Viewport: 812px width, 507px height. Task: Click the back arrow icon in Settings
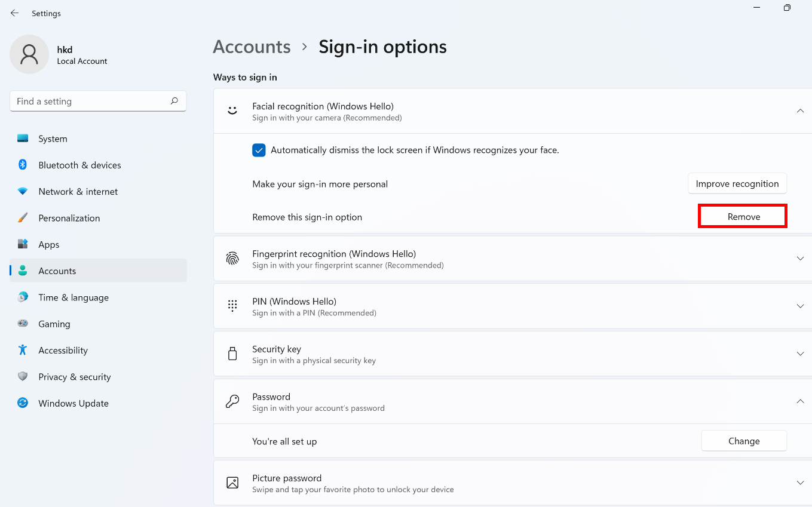coord(14,13)
